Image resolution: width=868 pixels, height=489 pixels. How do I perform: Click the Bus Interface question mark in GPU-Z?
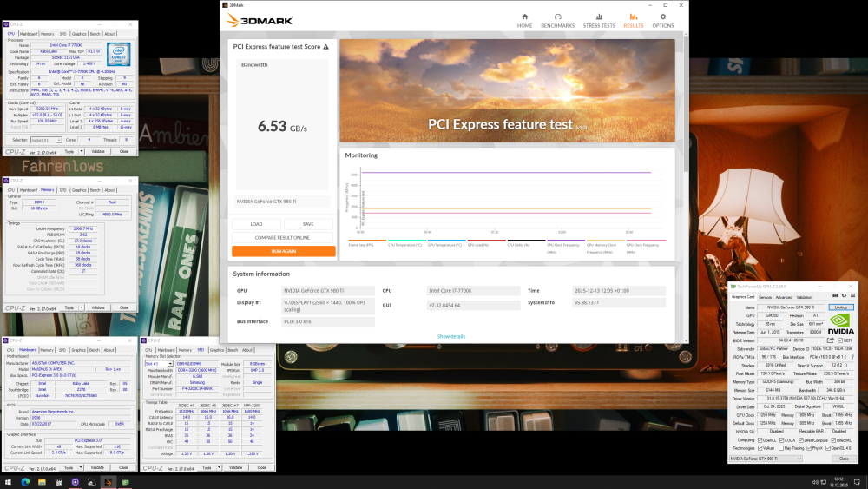point(852,357)
